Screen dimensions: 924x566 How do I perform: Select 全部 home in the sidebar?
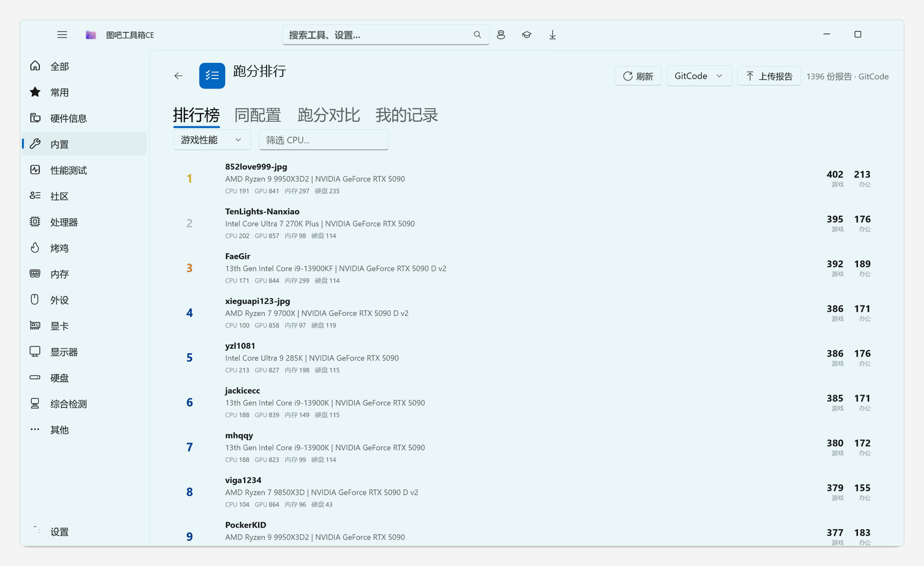[84, 66]
